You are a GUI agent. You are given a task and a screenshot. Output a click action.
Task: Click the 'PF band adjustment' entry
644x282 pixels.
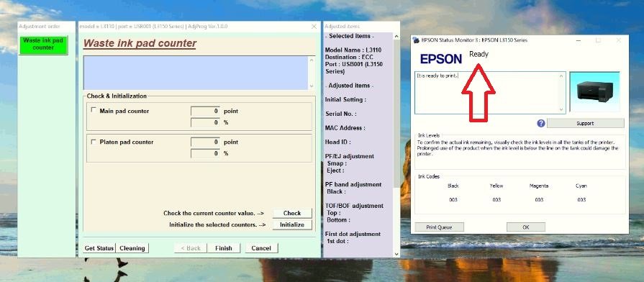coord(353,185)
